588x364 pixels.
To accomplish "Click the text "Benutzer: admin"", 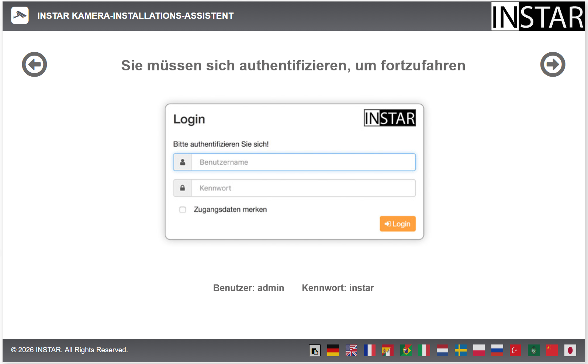I will [249, 288].
